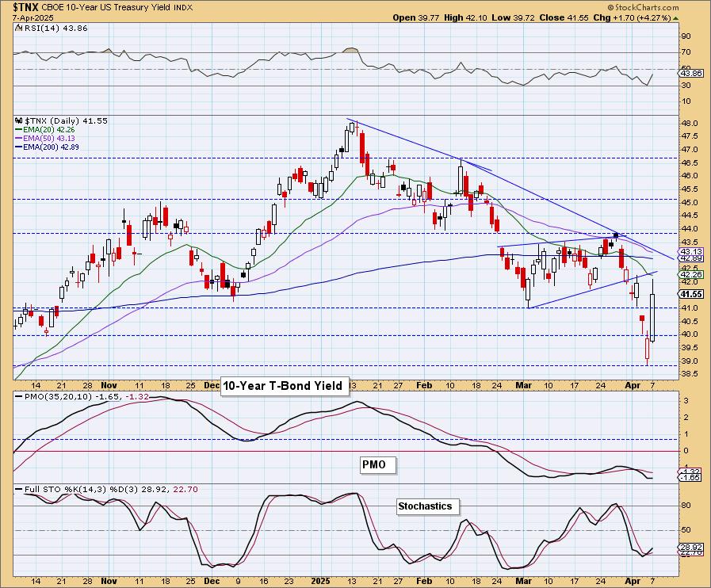Click the 42.26 price tag on the right axis

(x=691, y=274)
